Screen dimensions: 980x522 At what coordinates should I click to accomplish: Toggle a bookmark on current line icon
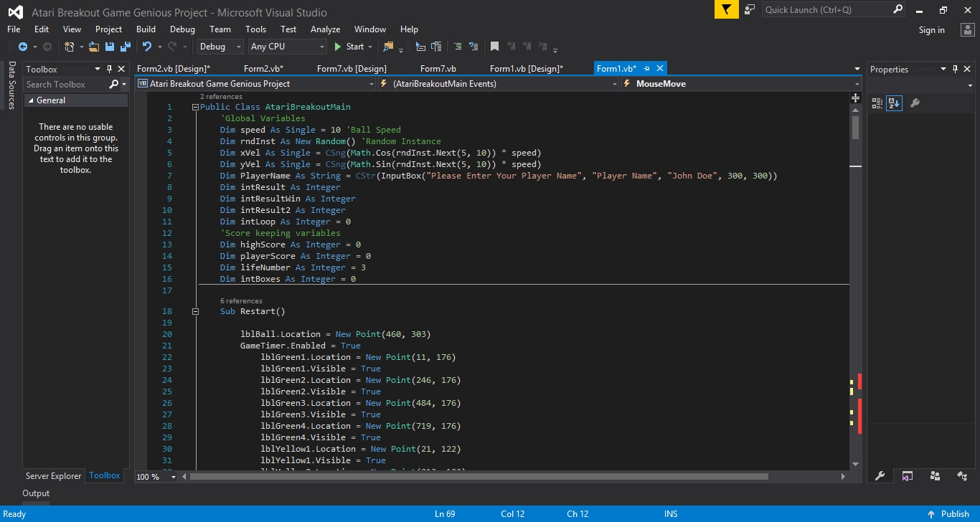tap(494, 47)
